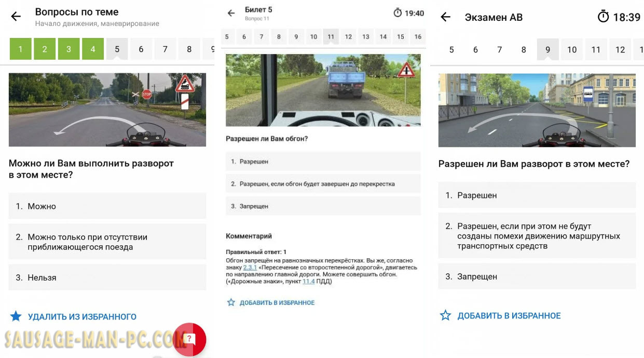Tap star outline in Экзамен АВ panel
The height and width of the screenshot is (358, 644).
click(445, 315)
